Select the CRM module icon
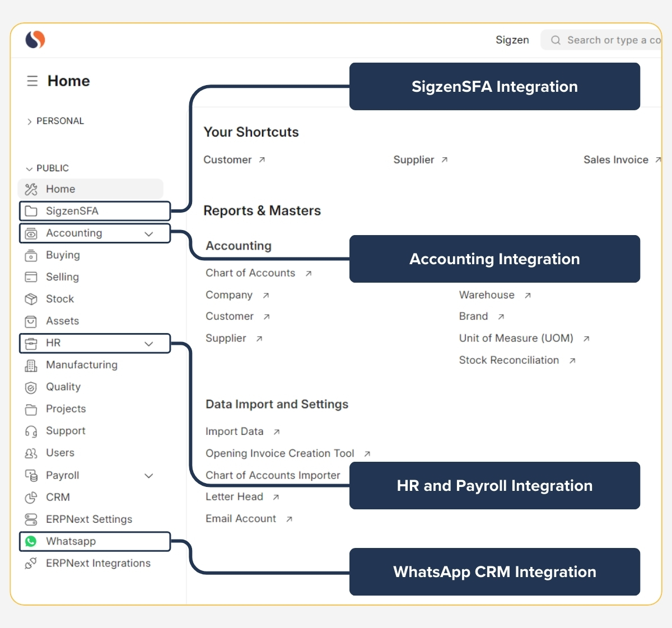This screenshot has height=628, width=672. pos(31,497)
